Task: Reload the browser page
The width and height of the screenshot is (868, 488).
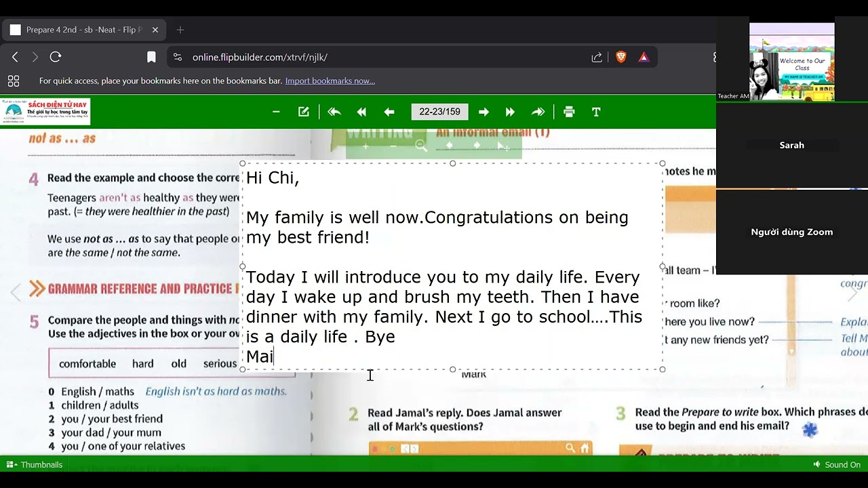Action: (x=56, y=57)
